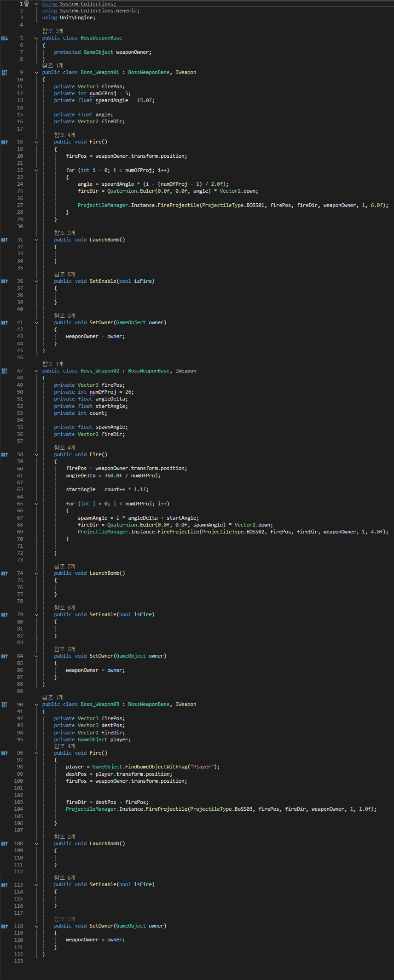Image resolution: width=394 pixels, height=980 pixels.
Task: Click the lightbulb quick actions icon on line 1
Action: (26, 4)
